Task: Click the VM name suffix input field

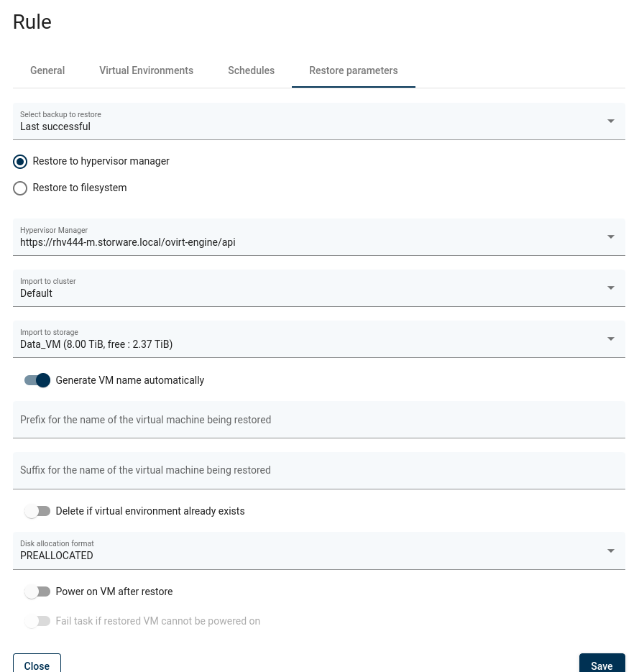Action: click(318, 470)
